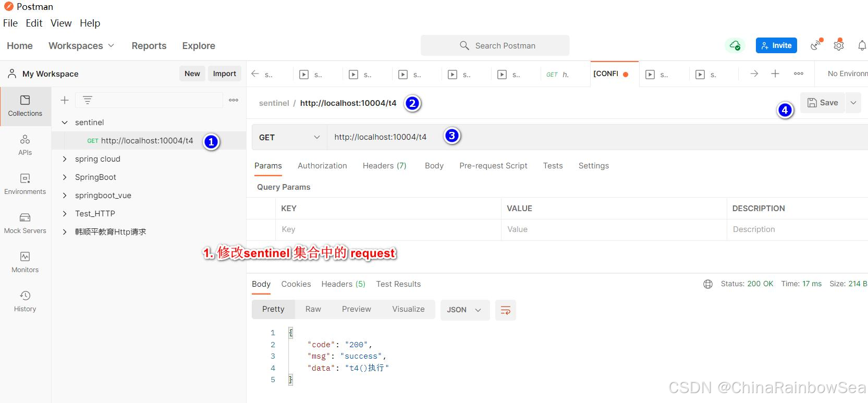The width and height of the screenshot is (868, 403).
Task: Open the Environments sidebar panel
Action: tap(25, 185)
